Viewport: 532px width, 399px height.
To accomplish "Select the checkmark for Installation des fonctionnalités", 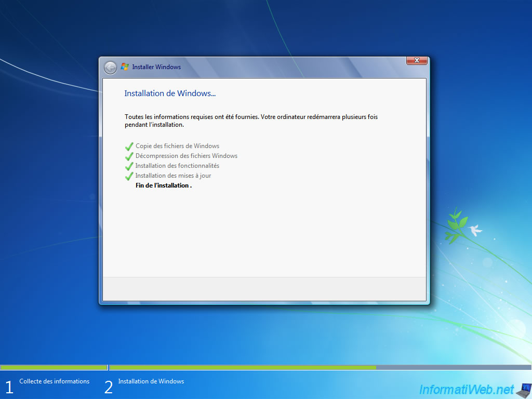I will pos(129,166).
